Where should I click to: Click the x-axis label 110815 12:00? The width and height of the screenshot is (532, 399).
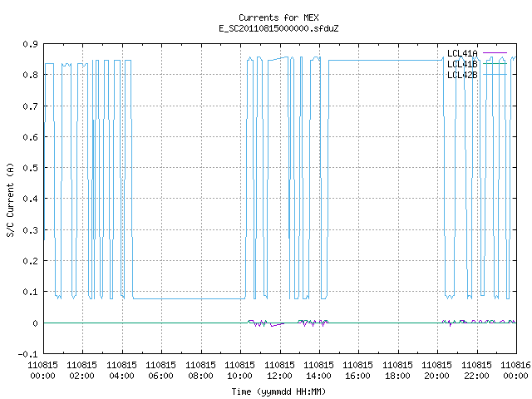[x=279, y=371]
